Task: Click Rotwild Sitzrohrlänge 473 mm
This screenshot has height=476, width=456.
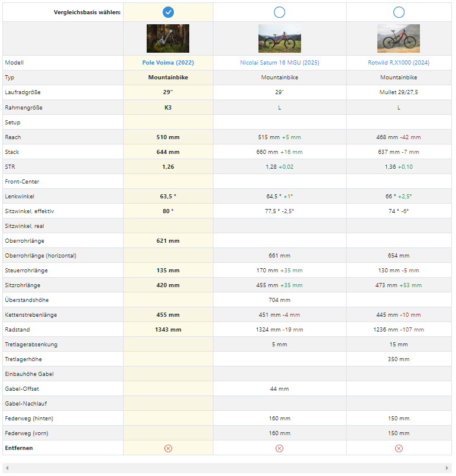Action: (x=386, y=285)
